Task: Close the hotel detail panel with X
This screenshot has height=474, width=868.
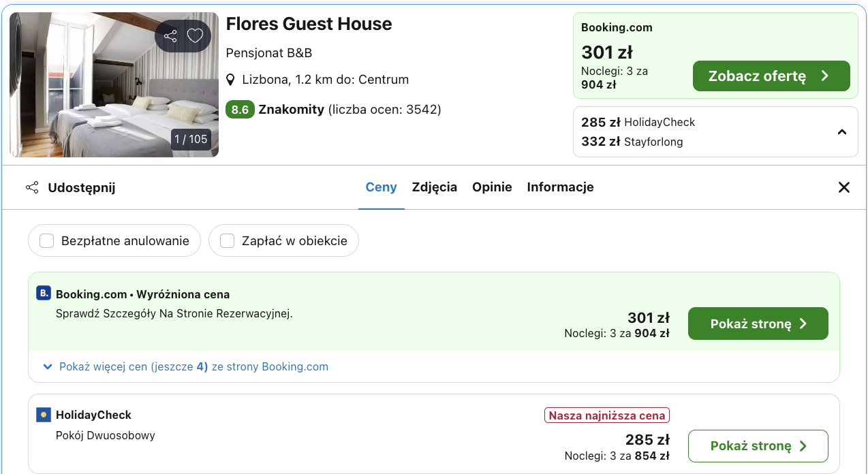Action: click(x=844, y=187)
